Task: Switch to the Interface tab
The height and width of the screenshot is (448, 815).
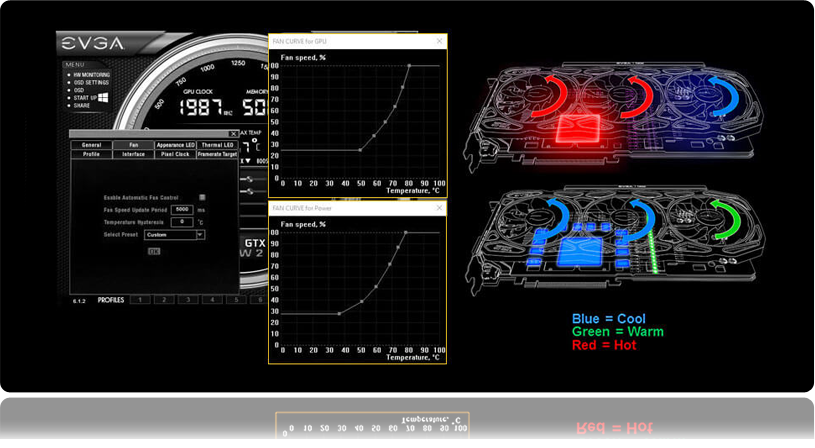Action: pos(134,154)
